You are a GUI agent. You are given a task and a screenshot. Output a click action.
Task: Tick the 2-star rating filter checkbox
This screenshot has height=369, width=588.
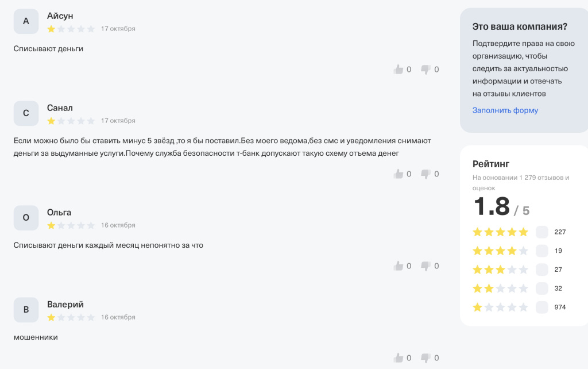tap(541, 289)
